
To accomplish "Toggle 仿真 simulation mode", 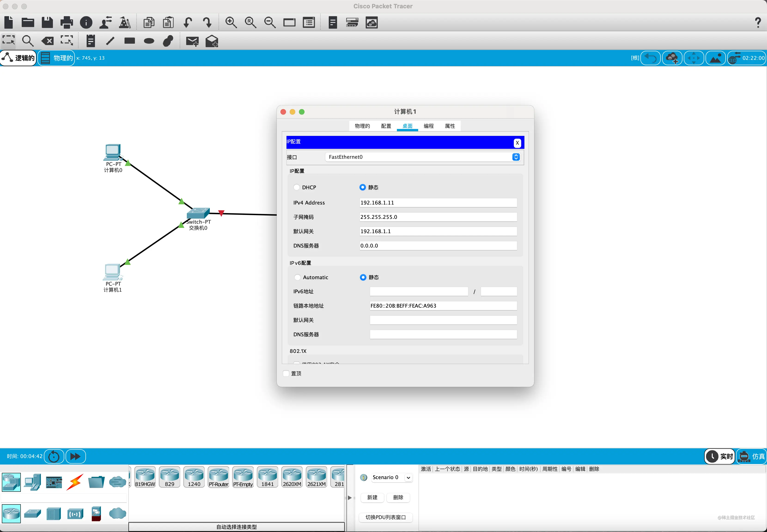I will coord(752,456).
